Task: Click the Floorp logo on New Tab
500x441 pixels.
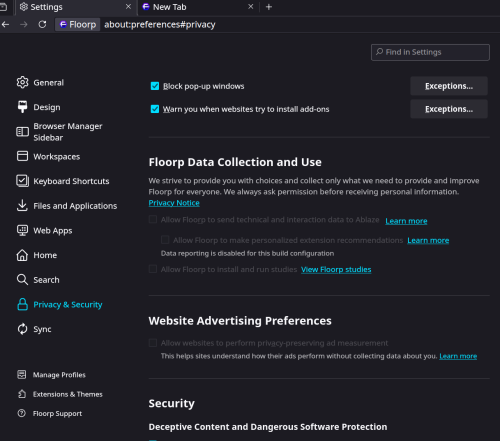Action: (146, 7)
